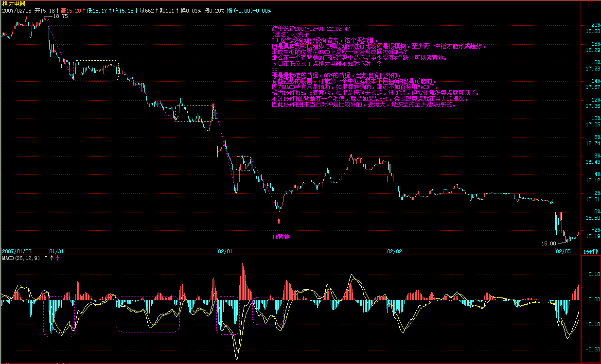Click the cyan down arrow after 收15.18
Screen dimensions: 601x364
click(136, 10)
